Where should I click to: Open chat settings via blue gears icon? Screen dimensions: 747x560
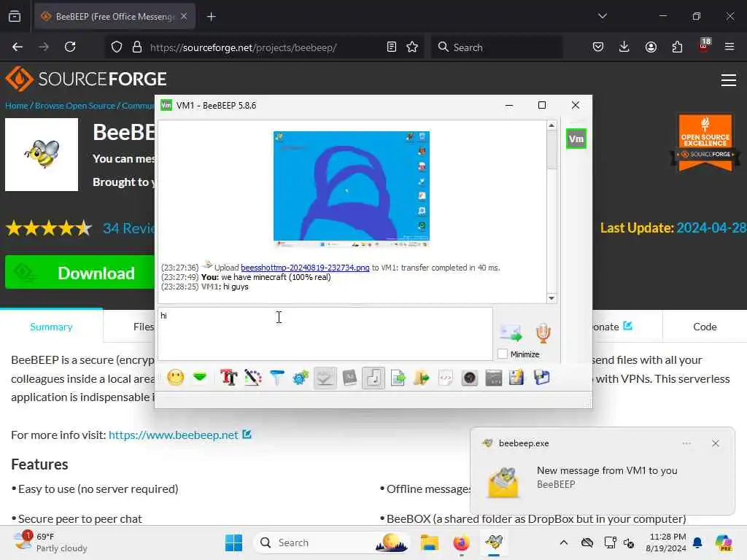click(x=301, y=378)
